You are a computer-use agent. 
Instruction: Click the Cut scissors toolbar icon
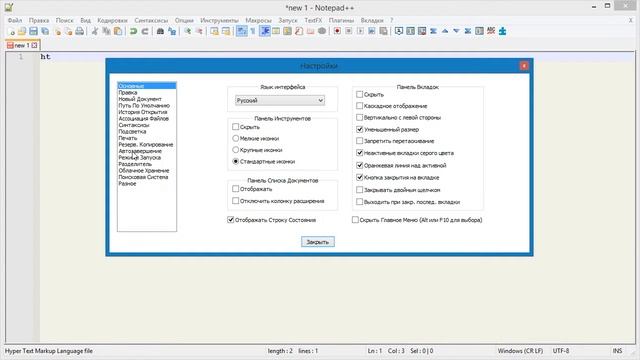click(x=95, y=31)
